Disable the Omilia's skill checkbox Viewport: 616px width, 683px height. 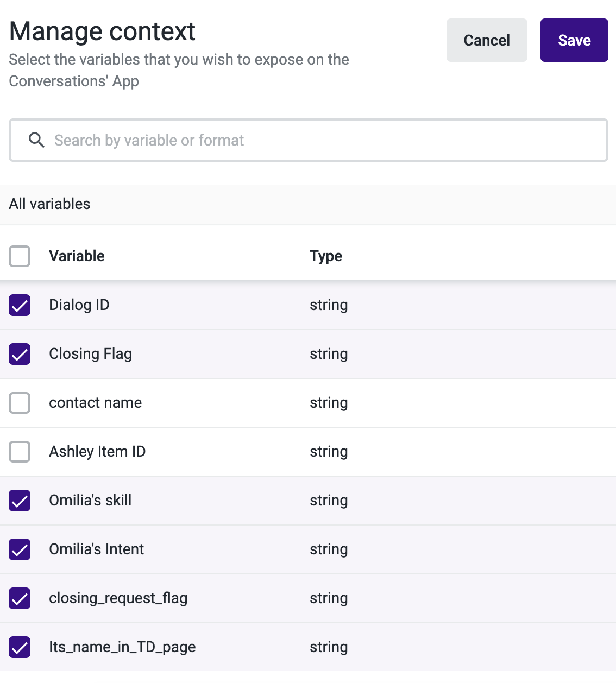[x=20, y=501]
